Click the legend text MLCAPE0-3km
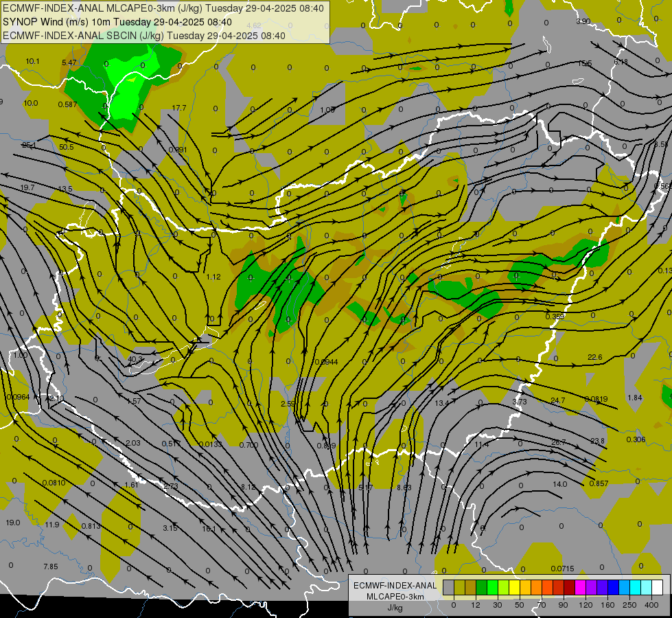 click(395, 597)
